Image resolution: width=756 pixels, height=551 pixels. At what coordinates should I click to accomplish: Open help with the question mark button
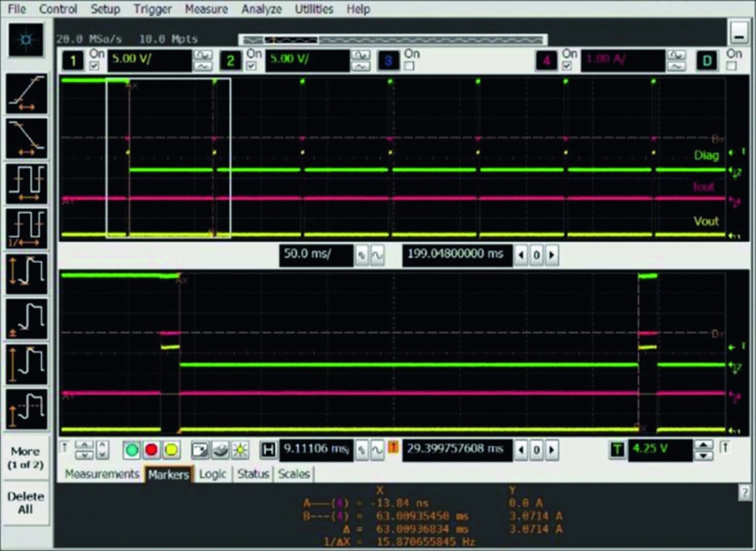coord(745,493)
